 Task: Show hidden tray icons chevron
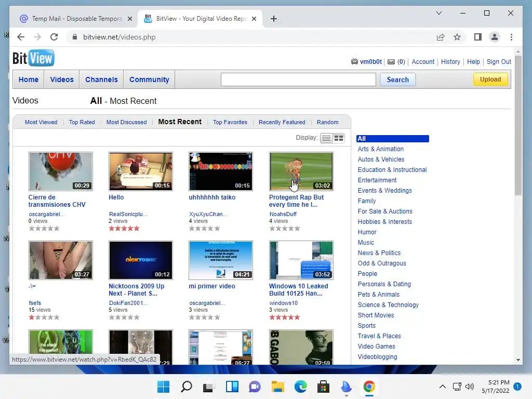(443, 387)
